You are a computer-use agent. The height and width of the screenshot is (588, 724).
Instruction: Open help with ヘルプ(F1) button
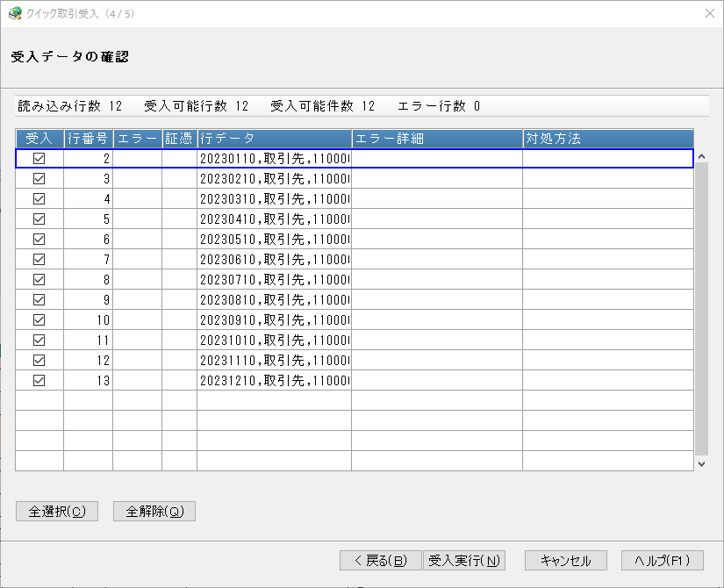pyautogui.click(x=662, y=560)
